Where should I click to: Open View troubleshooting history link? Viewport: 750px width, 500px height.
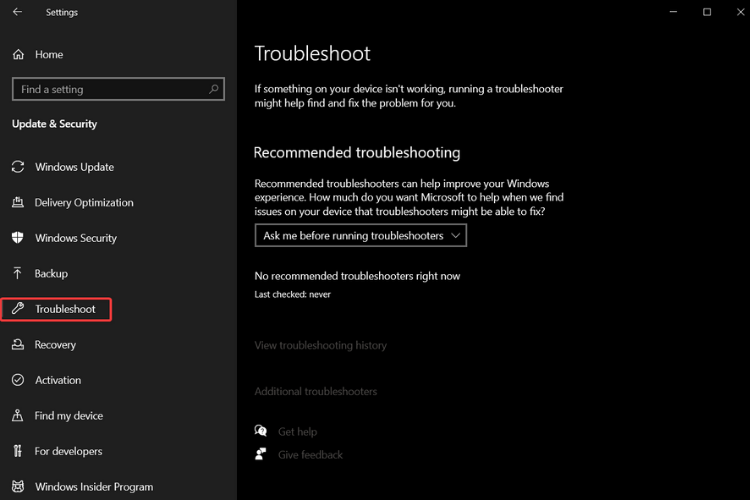pyautogui.click(x=320, y=345)
